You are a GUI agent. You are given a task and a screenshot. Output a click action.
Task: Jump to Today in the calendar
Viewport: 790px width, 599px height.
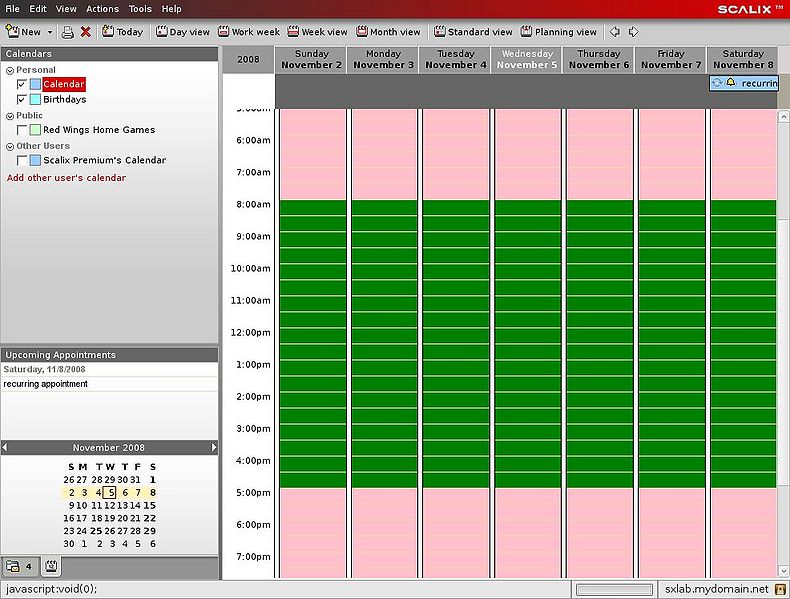pyautogui.click(x=122, y=32)
